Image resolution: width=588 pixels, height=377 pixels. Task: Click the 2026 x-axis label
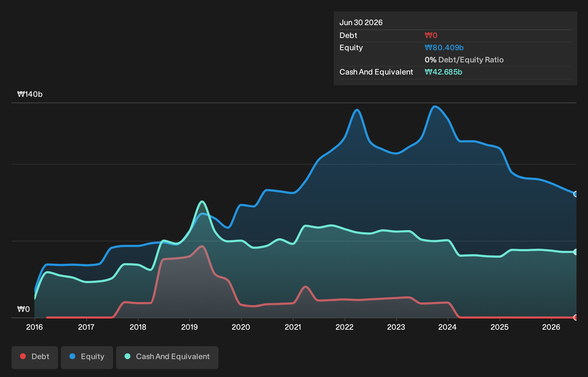[551, 327]
